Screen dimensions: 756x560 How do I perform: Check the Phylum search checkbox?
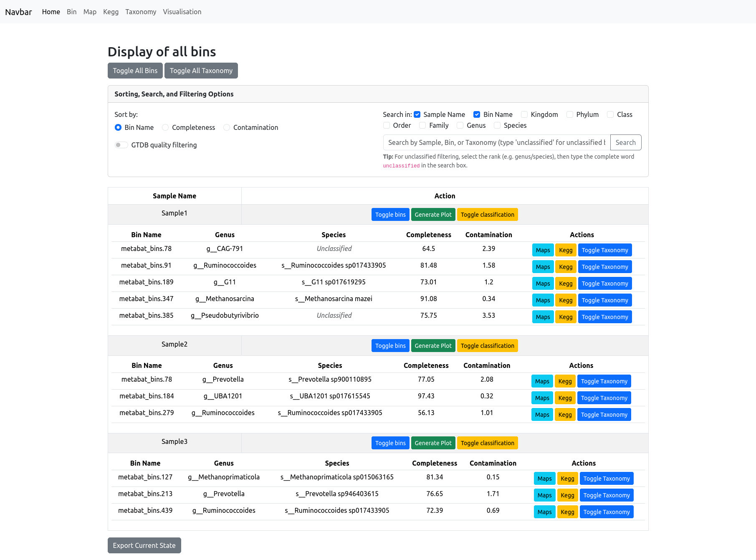pos(570,114)
